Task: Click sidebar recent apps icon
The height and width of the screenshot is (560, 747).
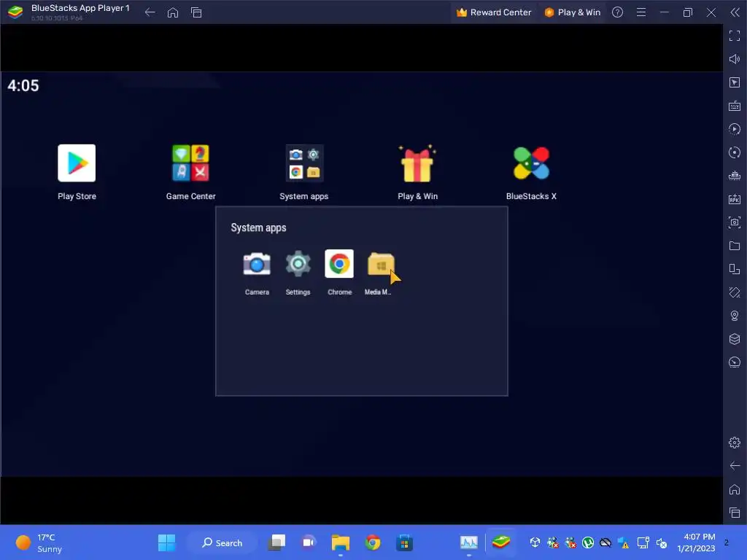Action: click(735, 513)
